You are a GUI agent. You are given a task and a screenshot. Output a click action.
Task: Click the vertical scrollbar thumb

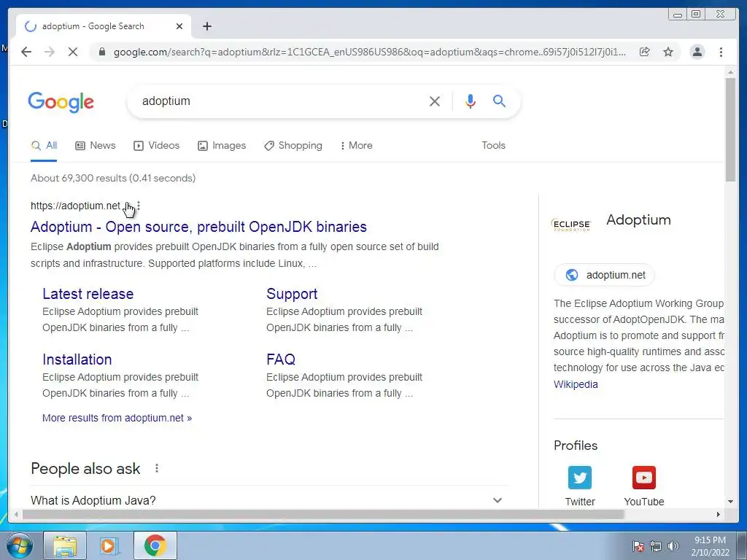click(x=730, y=128)
